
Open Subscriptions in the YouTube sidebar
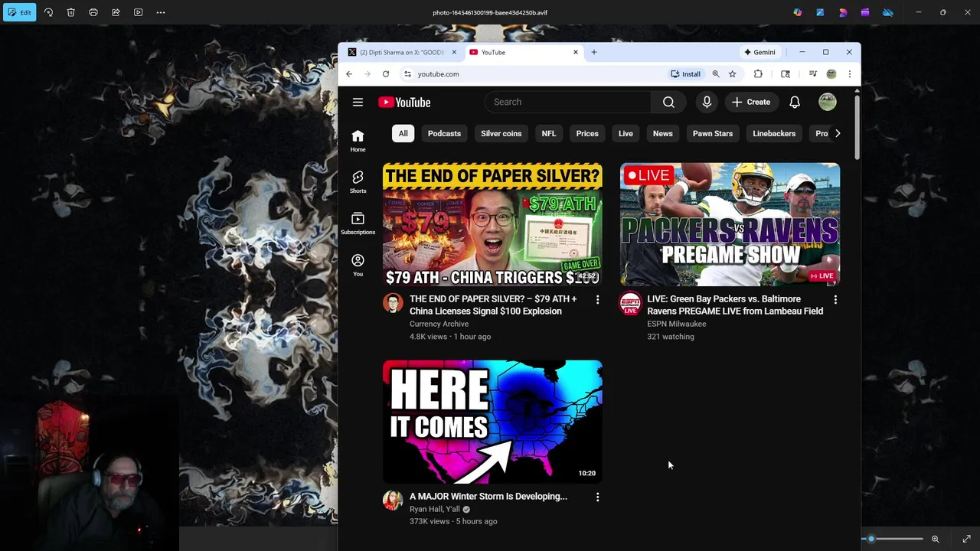coord(358,223)
